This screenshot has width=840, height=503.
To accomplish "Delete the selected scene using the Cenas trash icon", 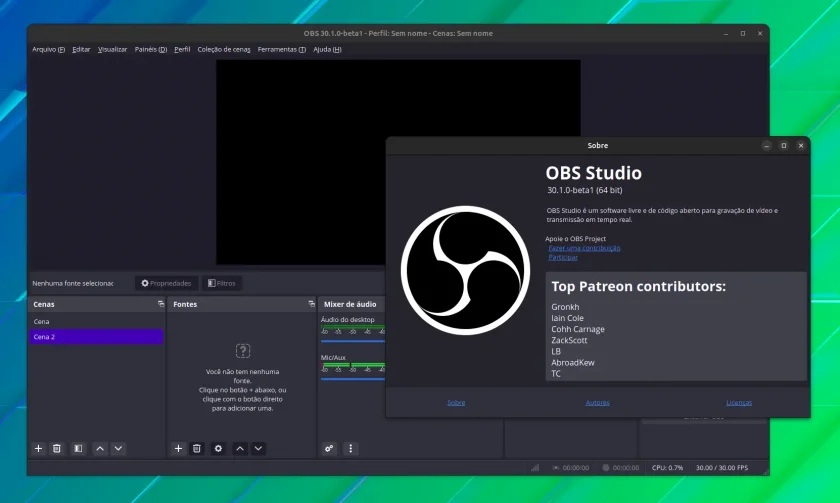I will [x=57, y=448].
